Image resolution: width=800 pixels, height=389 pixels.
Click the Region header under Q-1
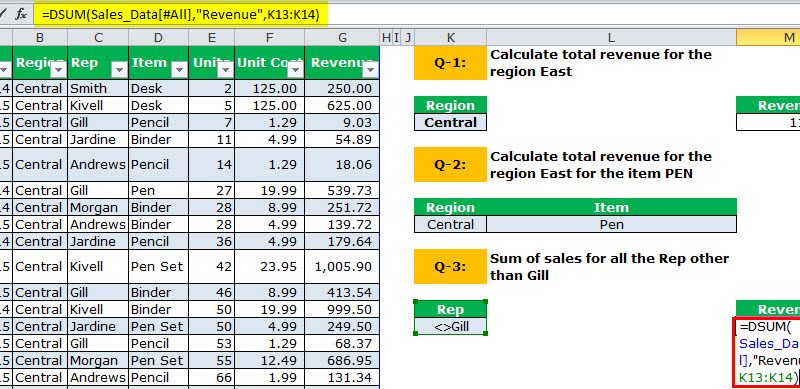[450, 105]
